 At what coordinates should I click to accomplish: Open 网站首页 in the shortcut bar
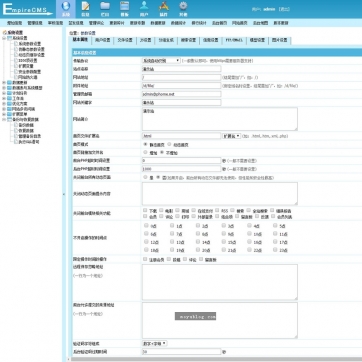click(240, 23)
